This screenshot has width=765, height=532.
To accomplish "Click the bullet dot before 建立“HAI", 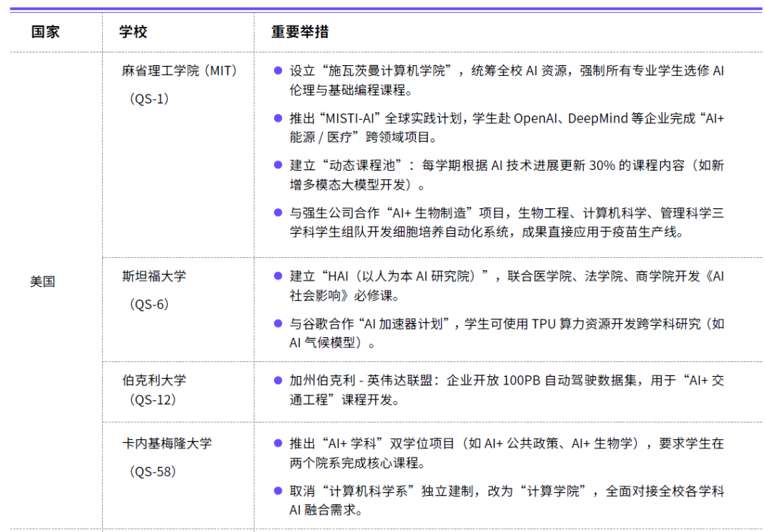I will click(278, 276).
